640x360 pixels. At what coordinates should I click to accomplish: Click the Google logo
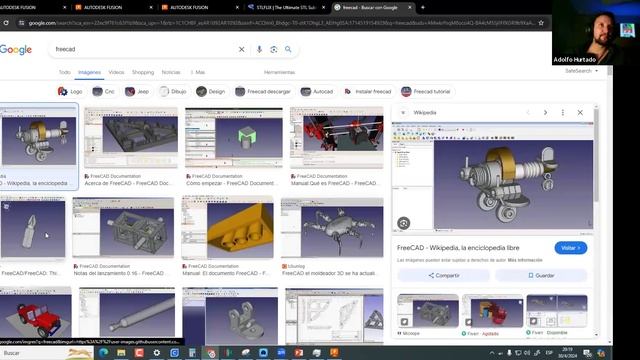click(16, 49)
